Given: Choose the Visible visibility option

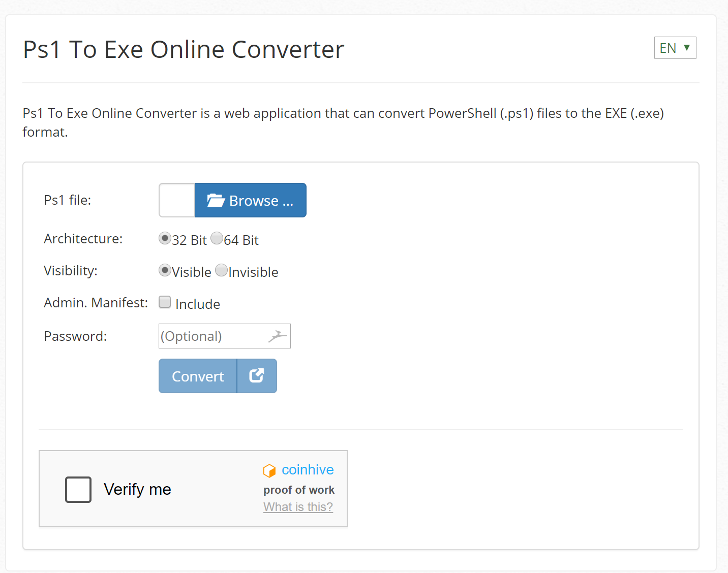Looking at the screenshot, I should (x=165, y=270).
